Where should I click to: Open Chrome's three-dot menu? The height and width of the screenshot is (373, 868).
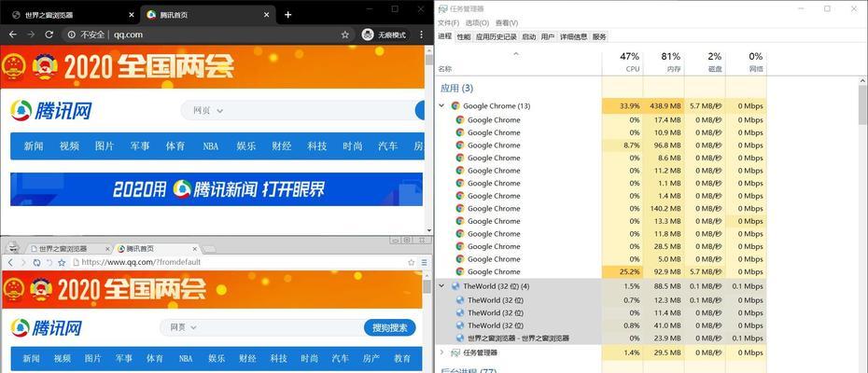(421, 35)
